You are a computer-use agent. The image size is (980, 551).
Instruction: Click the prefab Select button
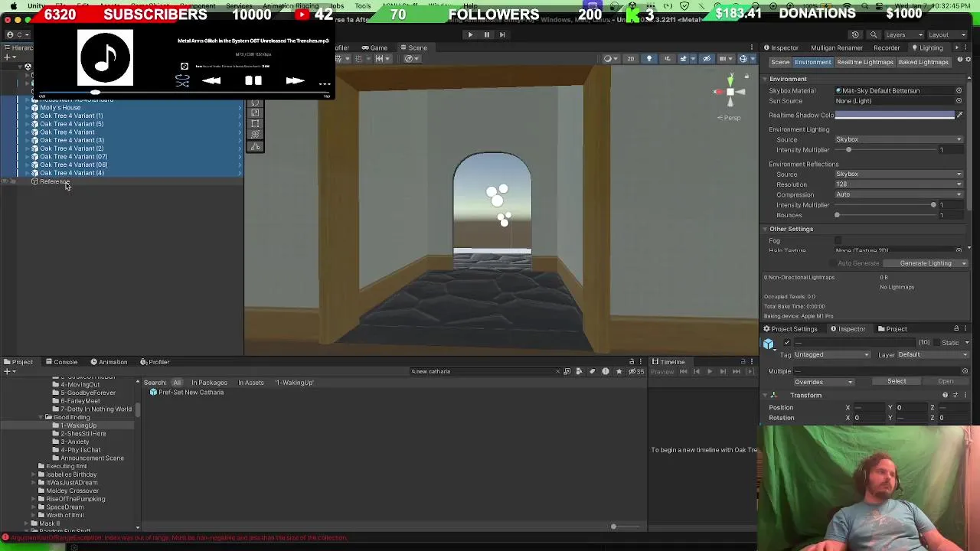pyautogui.click(x=897, y=382)
